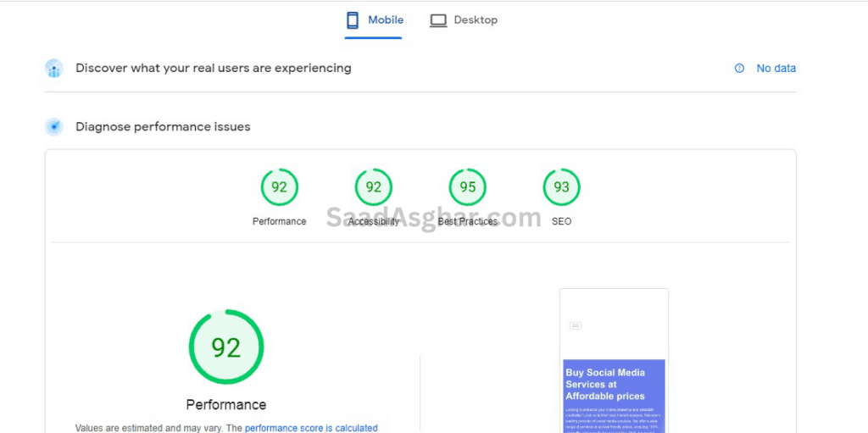Switch to the Desktop tab
Image resolution: width=868 pixels, height=433 pixels.
[x=464, y=20]
